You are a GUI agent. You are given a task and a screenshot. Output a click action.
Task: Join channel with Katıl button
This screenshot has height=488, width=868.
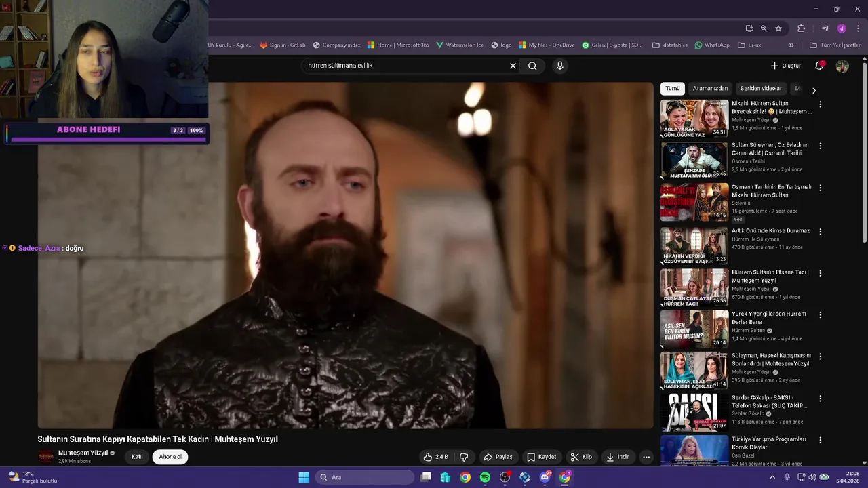(x=137, y=457)
